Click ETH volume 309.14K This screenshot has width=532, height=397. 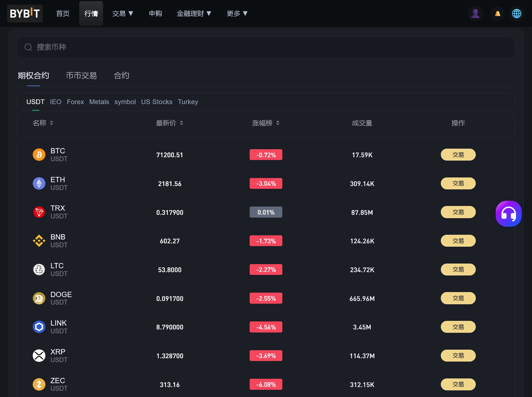[362, 184]
